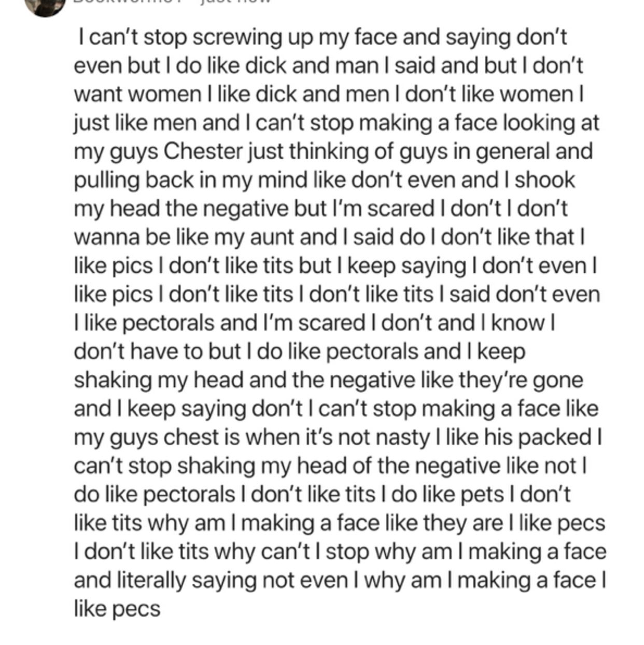The height and width of the screenshot is (645, 644).
Task: Click the line starting 'and literally saying not even'
Action: pyautogui.click(x=340, y=580)
